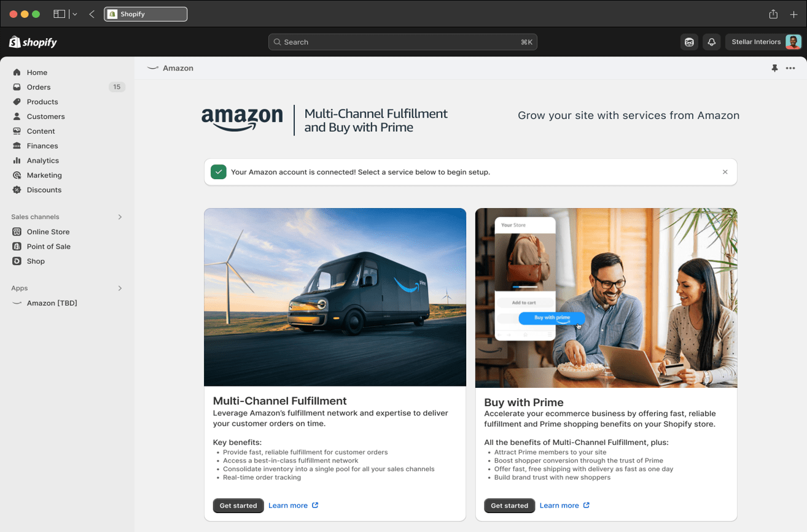
Task: Click the Shopify logo in the header
Action: coord(33,42)
